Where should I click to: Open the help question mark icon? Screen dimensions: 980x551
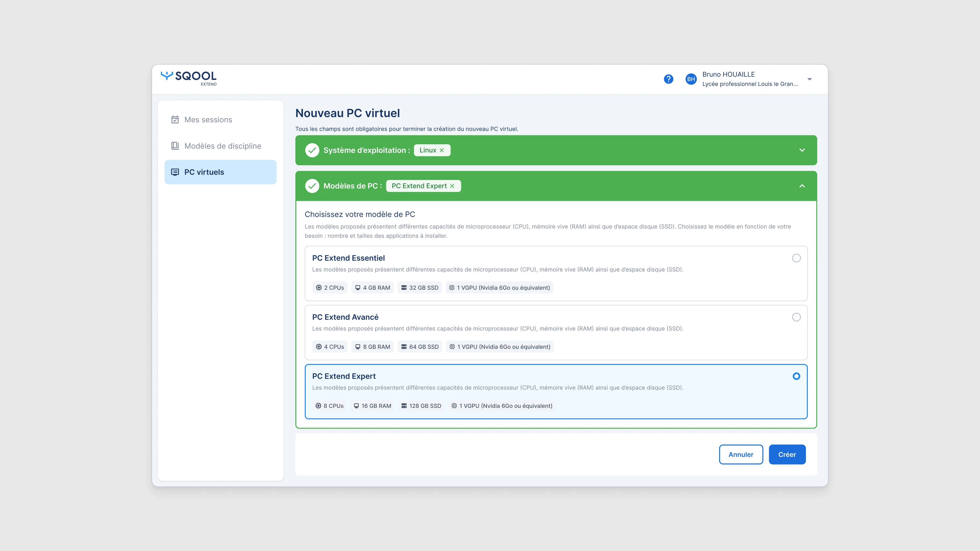[668, 79]
